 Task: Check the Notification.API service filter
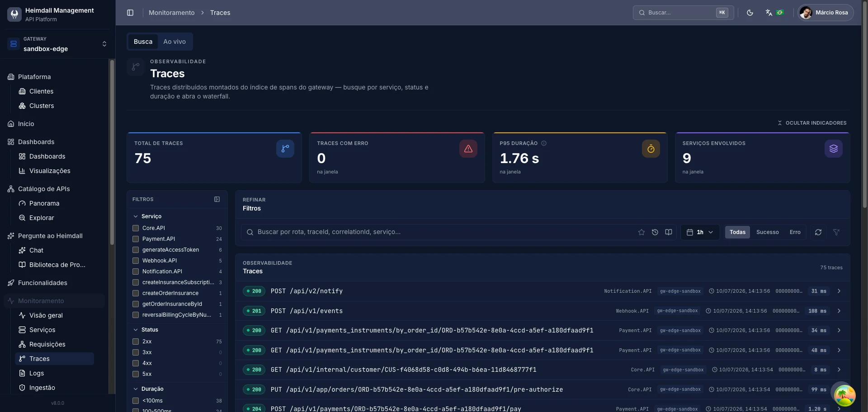tap(135, 272)
